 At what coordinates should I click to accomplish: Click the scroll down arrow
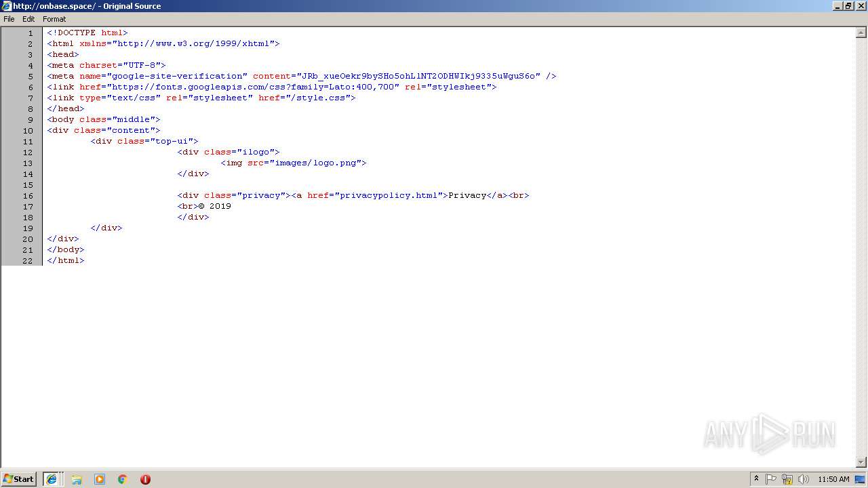(x=861, y=462)
